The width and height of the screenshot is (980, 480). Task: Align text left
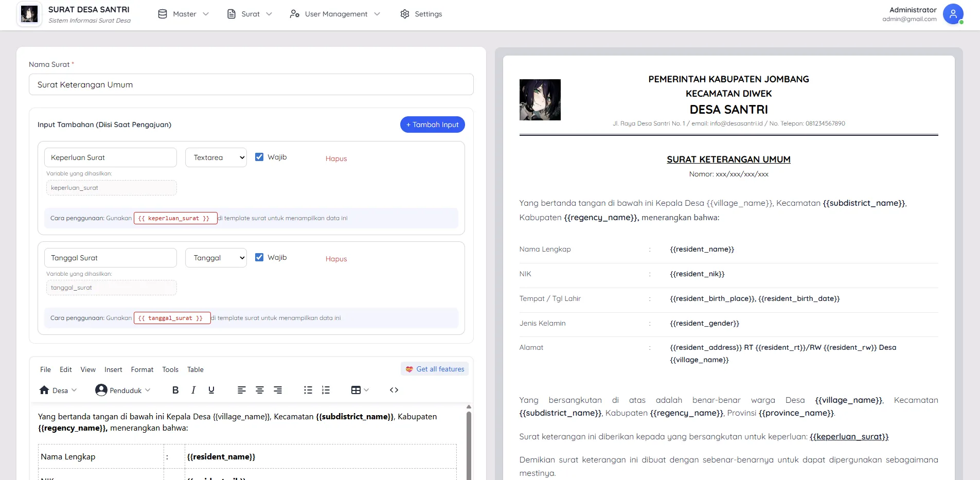(x=242, y=390)
